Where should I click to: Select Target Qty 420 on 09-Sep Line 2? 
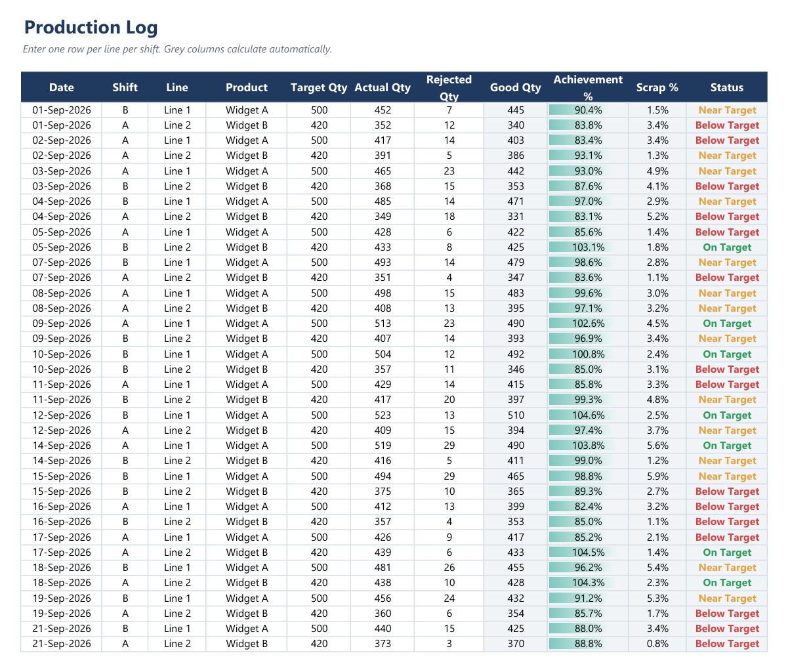coord(319,339)
